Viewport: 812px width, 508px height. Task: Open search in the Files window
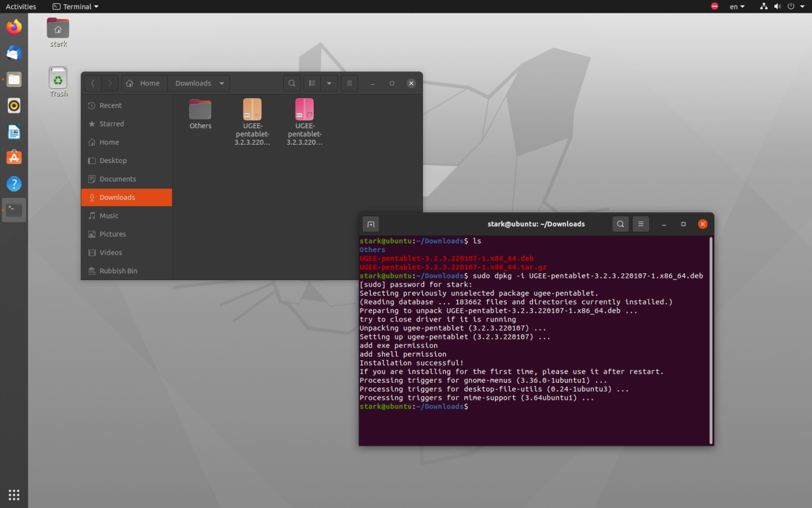[x=292, y=83]
